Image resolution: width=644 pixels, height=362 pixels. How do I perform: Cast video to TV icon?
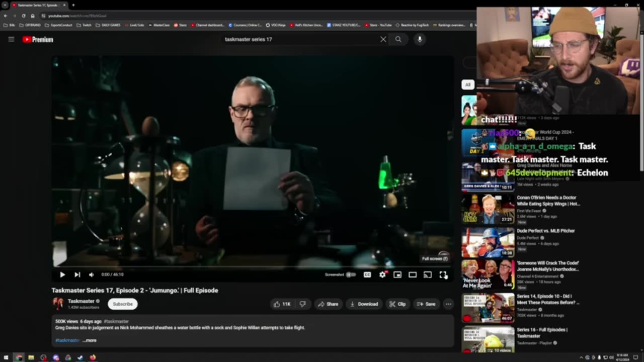pyautogui.click(x=428, y=275)
